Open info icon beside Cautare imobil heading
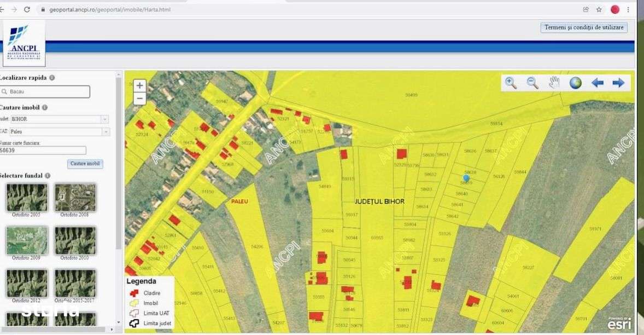The height and width of the screenshot is (335, 644). pos(45,107)
